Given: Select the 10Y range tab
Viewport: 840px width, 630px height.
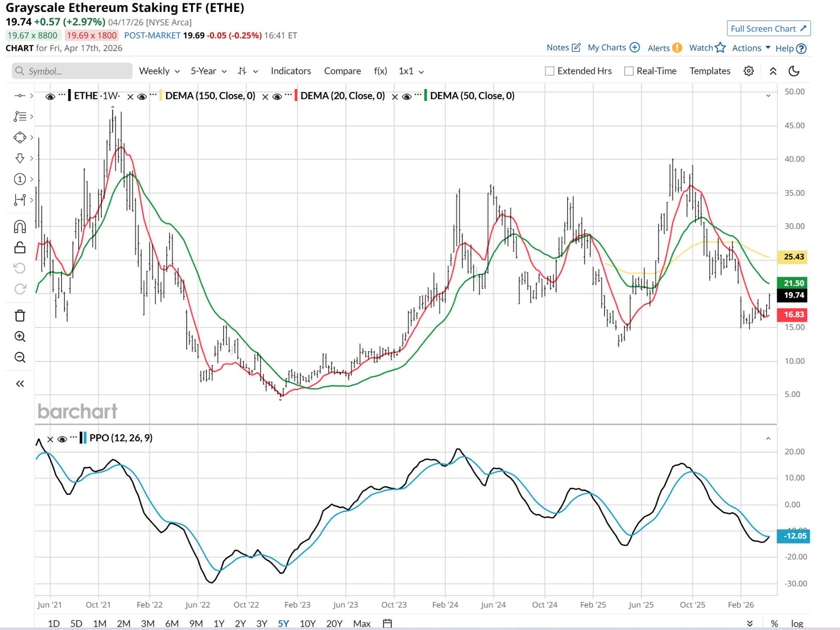Looking at the screenshot, I should click(x=307, y=623).
